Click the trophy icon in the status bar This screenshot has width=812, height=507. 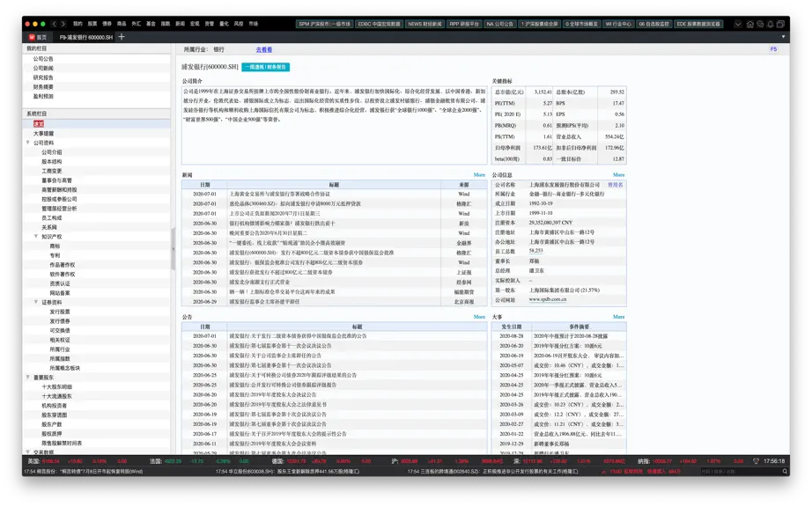coord(756,461)
